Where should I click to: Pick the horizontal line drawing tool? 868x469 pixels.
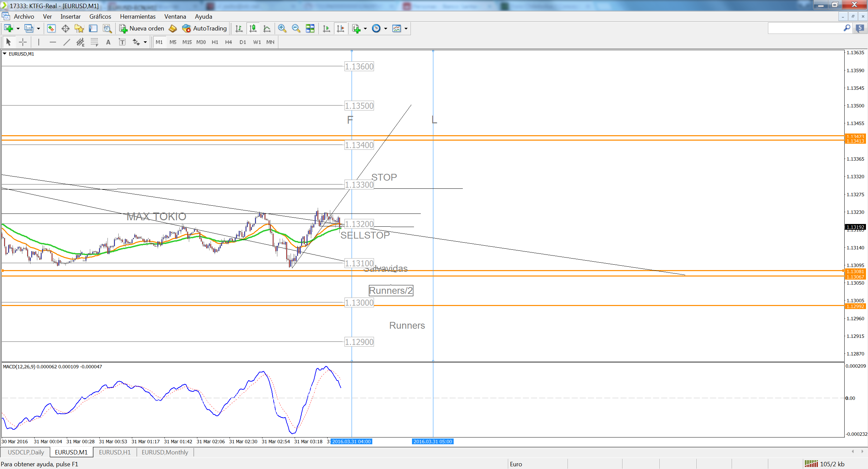tap(53, 42)
